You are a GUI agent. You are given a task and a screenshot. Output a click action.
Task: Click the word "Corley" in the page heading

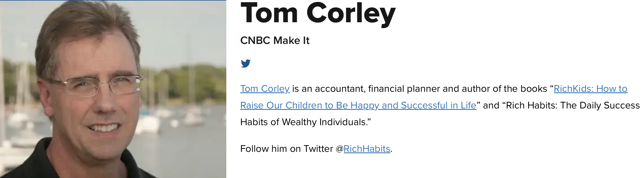[x=351, y=13]
